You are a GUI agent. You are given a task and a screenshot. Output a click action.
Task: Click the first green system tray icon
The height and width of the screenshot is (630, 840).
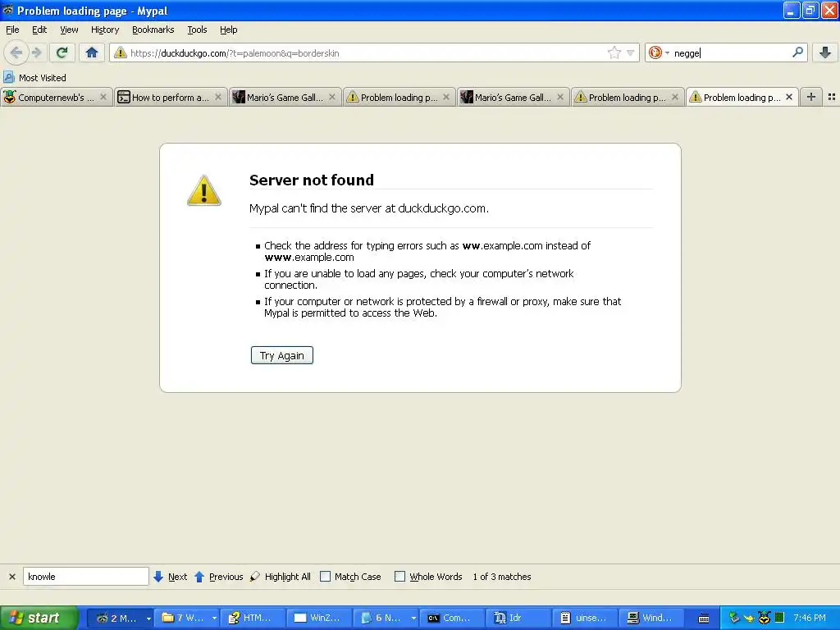coord(734,618)
